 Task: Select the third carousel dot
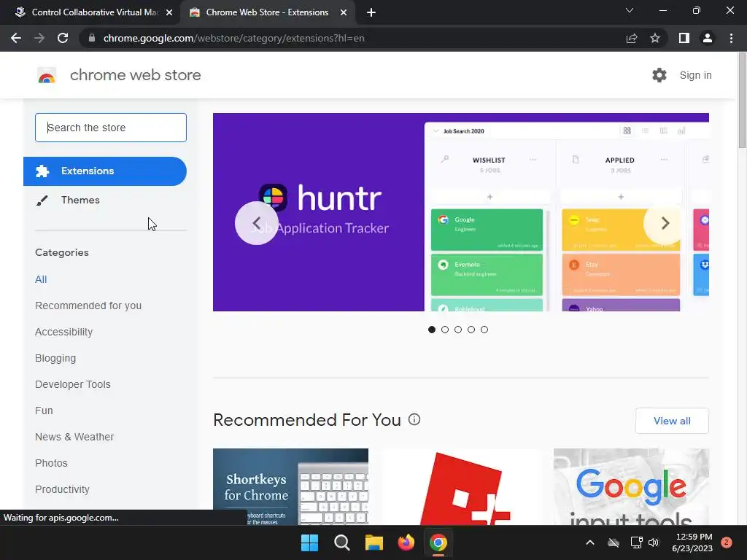458,330
